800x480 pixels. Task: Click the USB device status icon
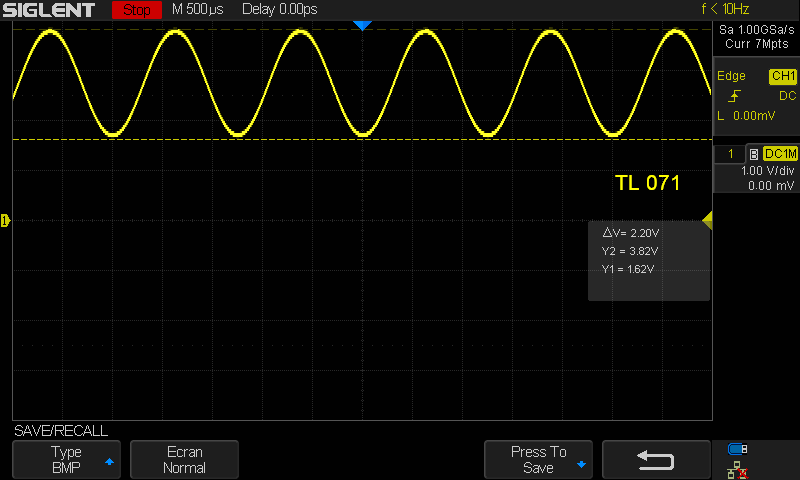pyautogui.click(x=738, y=449)
